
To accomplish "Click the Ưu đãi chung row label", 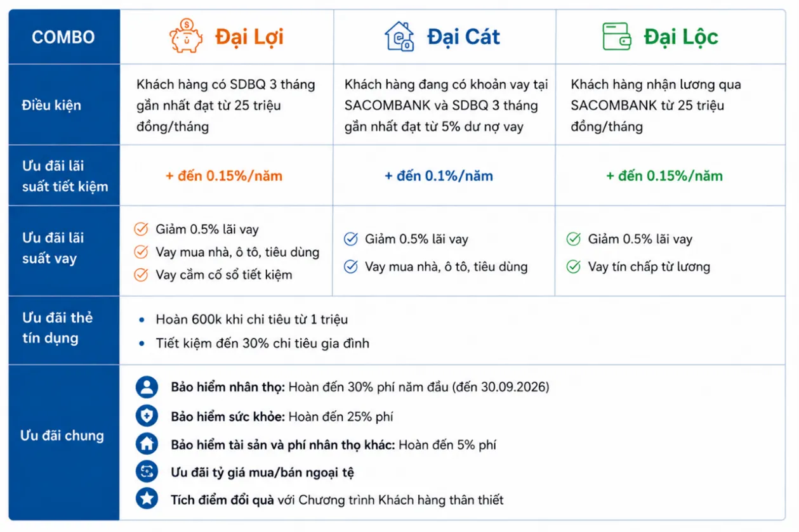I will click(62, 436).
